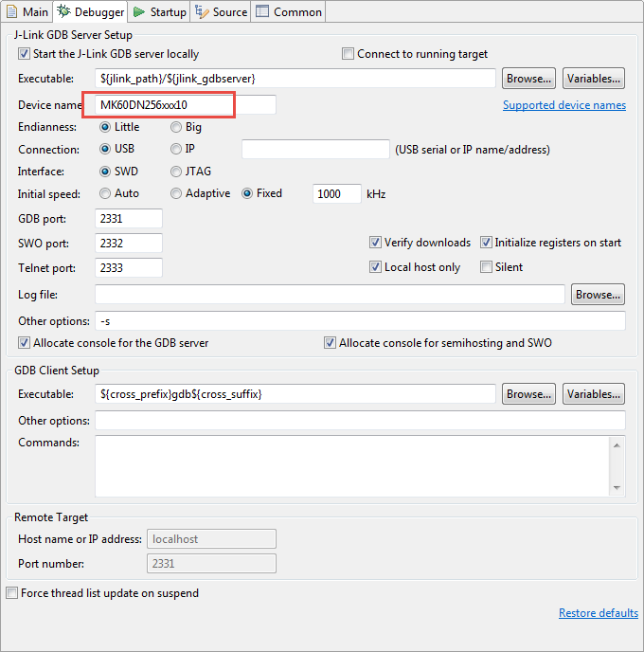Click Variables for GDB client executable

coord(594,394)
